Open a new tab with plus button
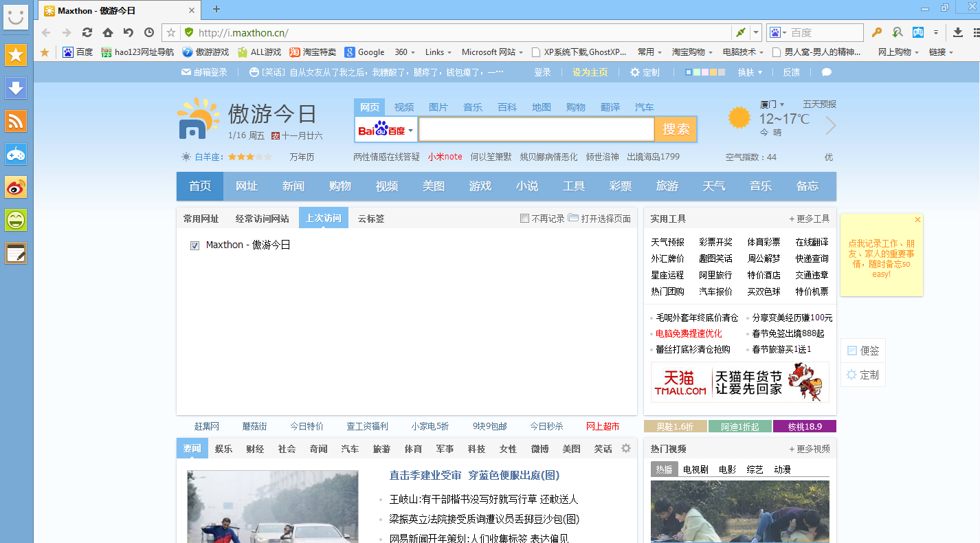This screenshot has width=980, height=543. [216, 9]
